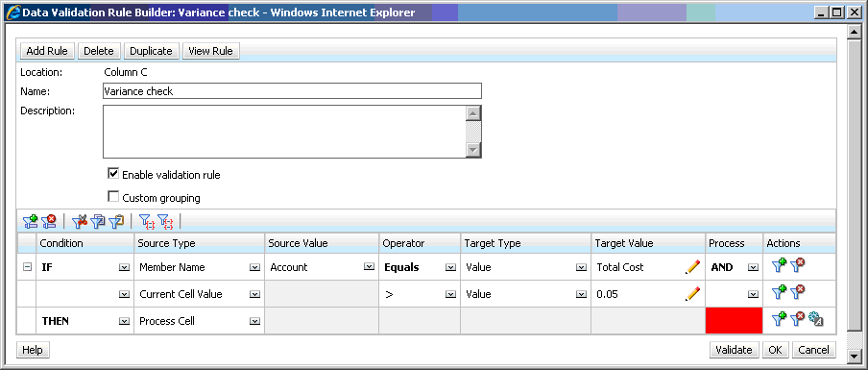Click the Validate button
868x370 pixels.
[734, 350]
